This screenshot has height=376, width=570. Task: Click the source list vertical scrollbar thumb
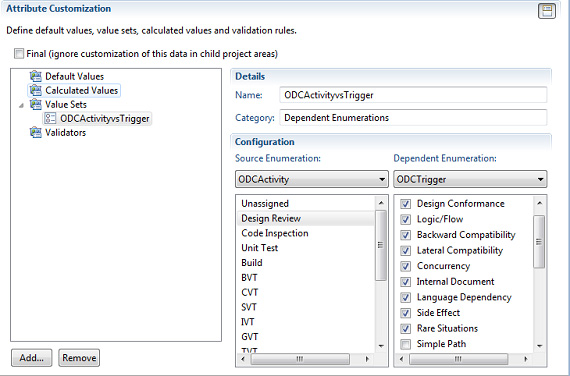381,245
